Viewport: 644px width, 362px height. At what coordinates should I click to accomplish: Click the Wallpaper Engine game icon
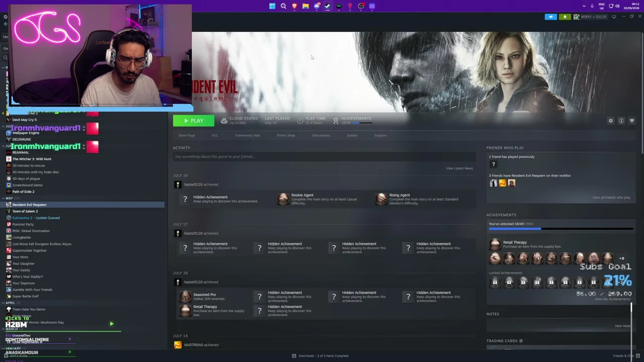pos(9,133)
